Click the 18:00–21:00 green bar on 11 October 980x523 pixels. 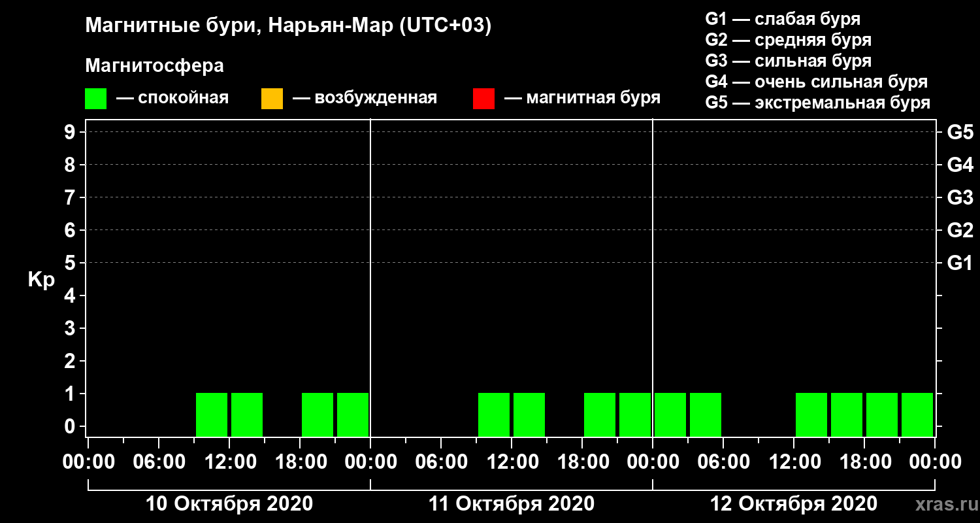coord(600,414)
